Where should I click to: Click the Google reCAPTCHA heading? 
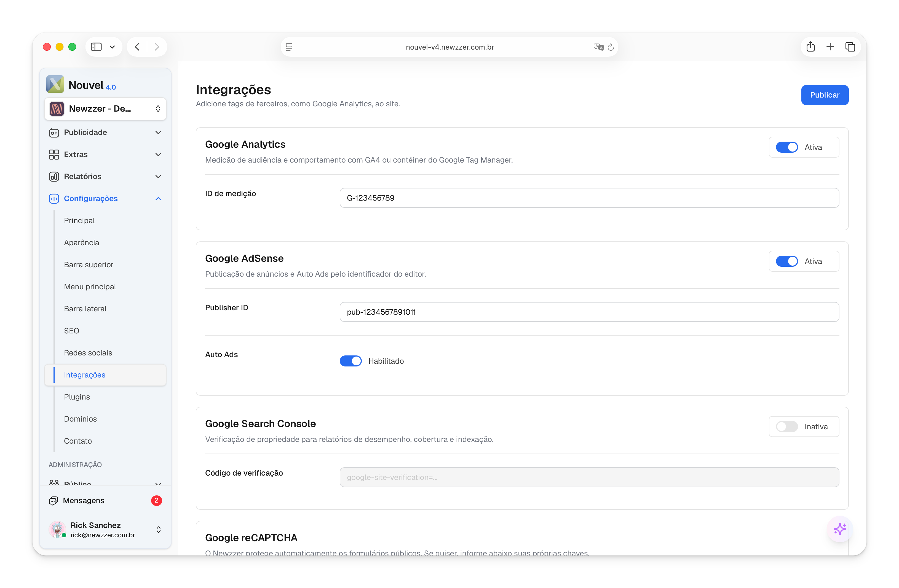pyautogui.click(x=251, y=538)
